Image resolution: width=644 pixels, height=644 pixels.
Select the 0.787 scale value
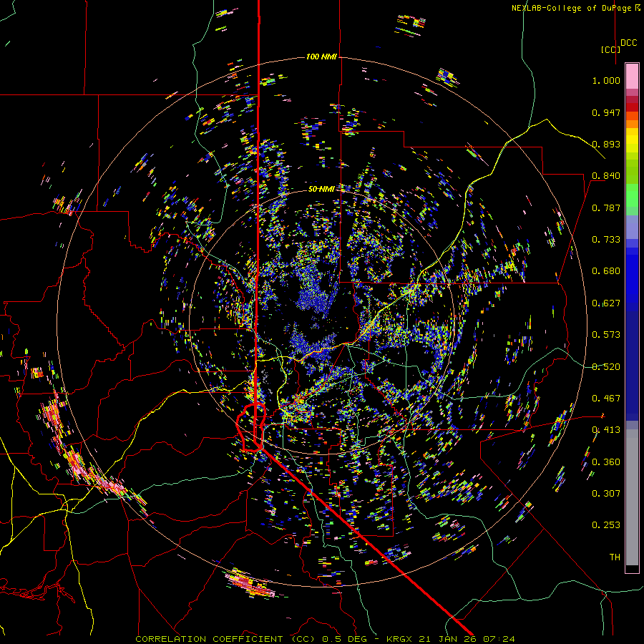point(606,208)
